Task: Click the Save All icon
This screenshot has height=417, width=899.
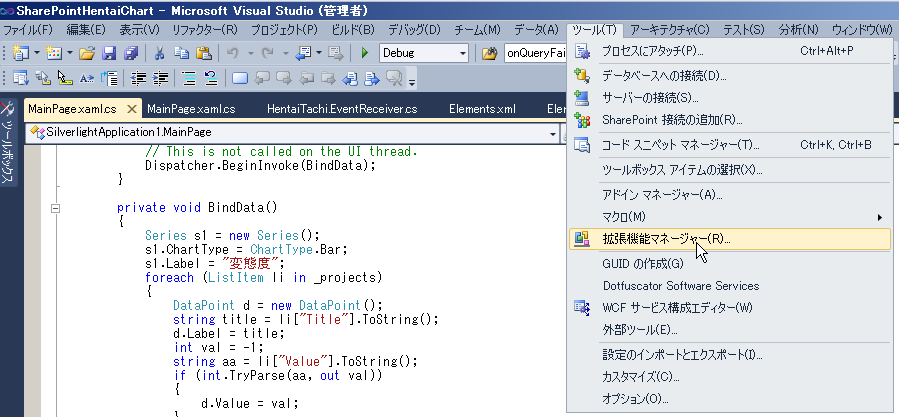Action: (131, 53)
